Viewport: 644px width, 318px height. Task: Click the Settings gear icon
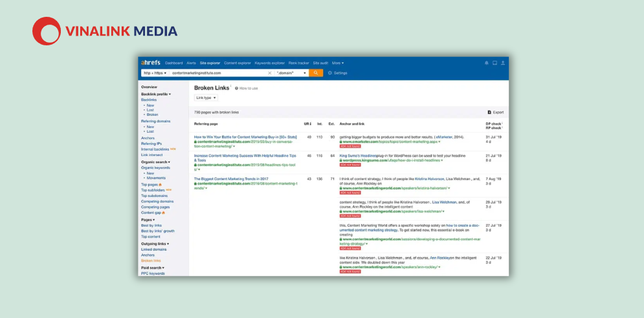(x=330, y=73)
